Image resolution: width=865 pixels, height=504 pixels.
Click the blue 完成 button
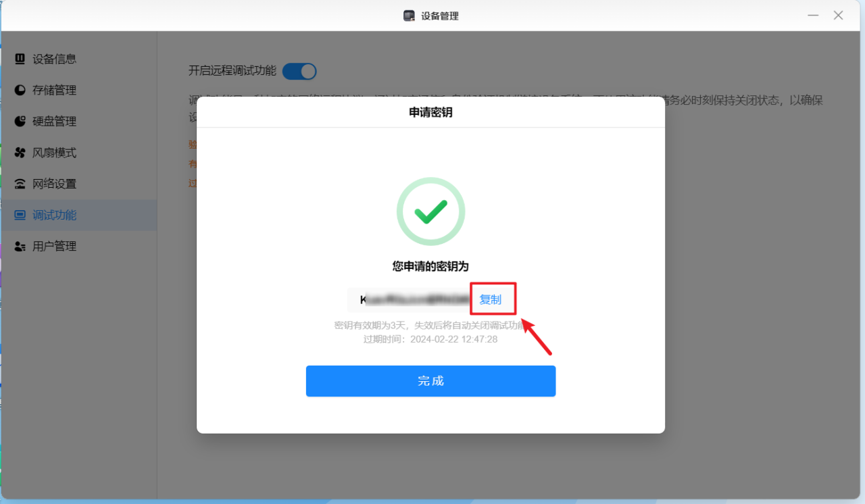(430, 381)
